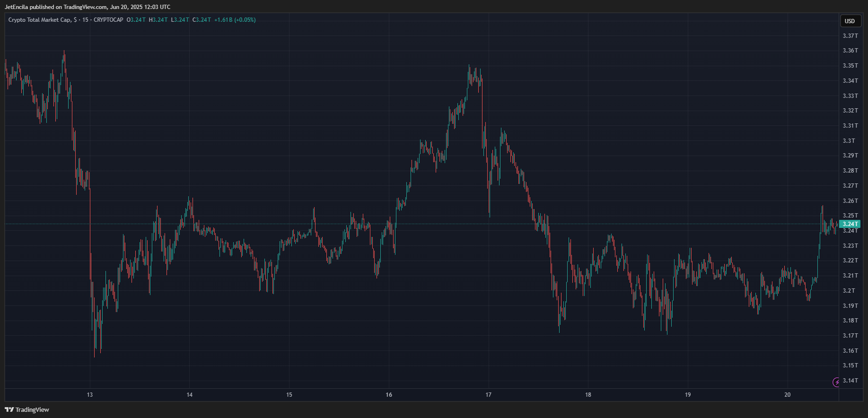Click the purple lightning bolt icon
Screen dimensions: 868x418
[836, 382]
